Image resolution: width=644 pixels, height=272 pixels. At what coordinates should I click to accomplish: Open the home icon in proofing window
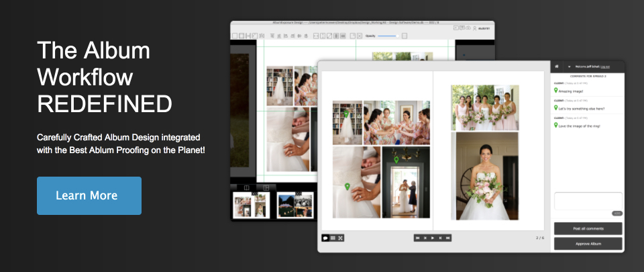(x=557, y=66)
